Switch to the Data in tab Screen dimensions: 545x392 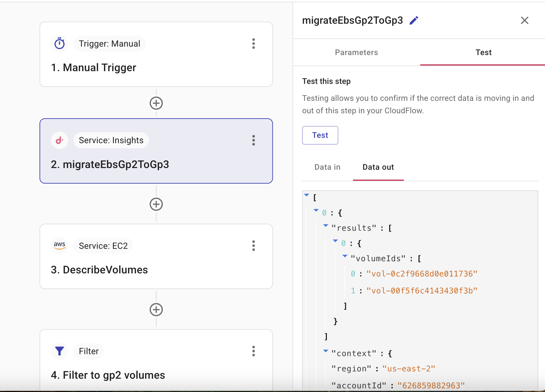click(327, 167)
